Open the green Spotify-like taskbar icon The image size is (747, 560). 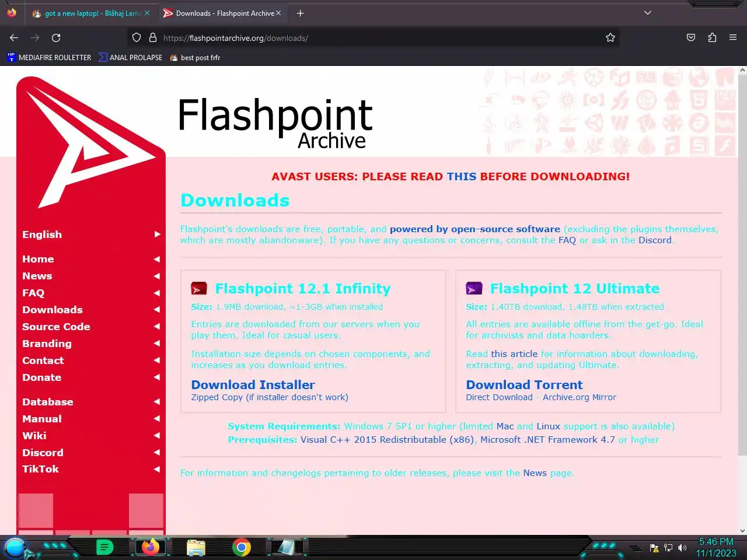[104, 547]
